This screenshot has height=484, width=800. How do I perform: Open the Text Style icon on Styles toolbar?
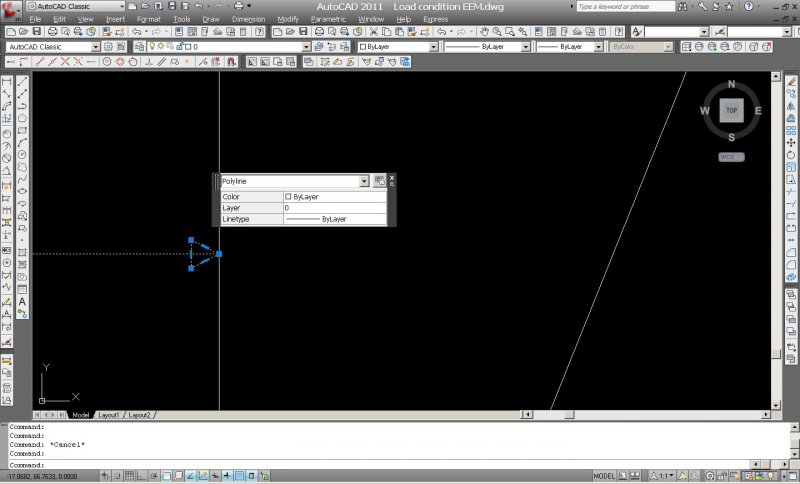point(637,32)
